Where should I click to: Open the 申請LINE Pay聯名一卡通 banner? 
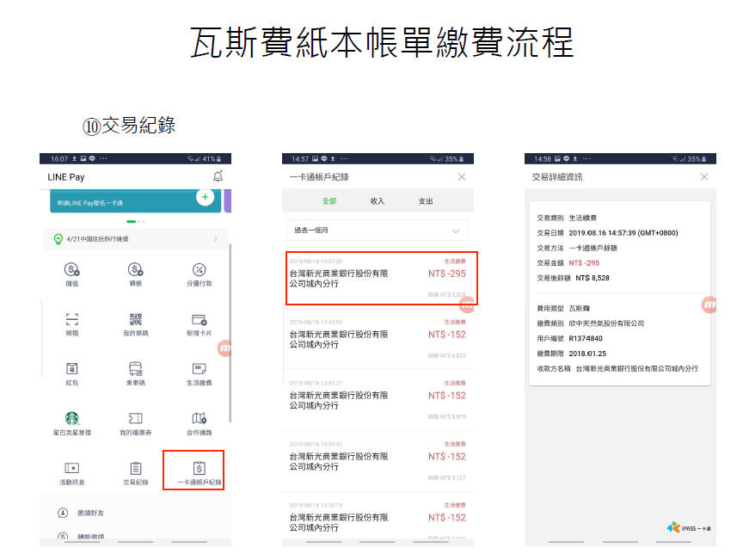click(136, 201)
